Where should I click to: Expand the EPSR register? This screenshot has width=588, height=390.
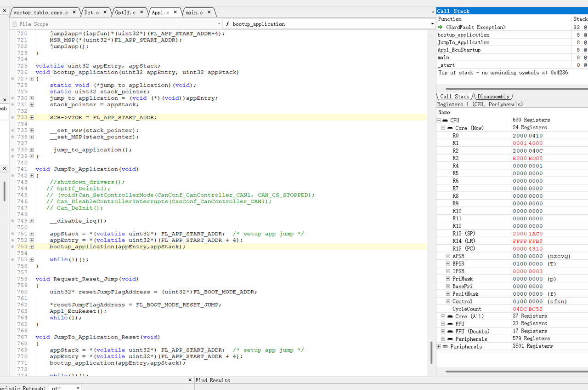[448, 264]
